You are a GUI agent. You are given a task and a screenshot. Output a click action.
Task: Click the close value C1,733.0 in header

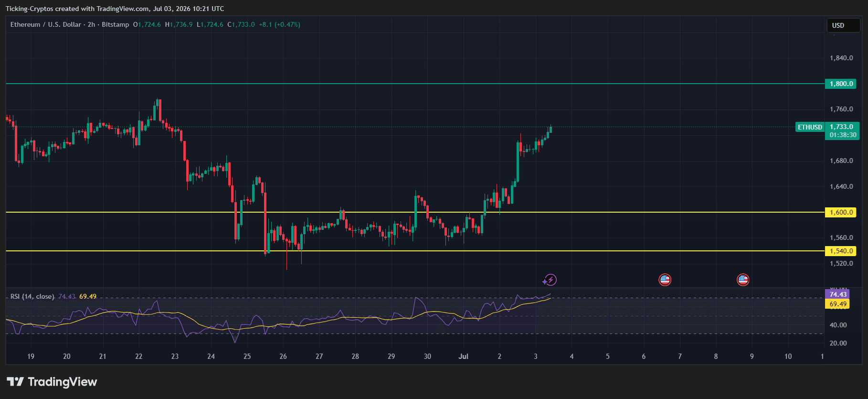pos(241,24)
